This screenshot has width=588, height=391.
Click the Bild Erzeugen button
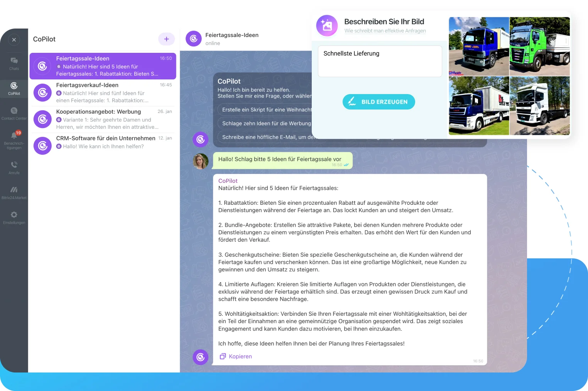coord(378,102)
